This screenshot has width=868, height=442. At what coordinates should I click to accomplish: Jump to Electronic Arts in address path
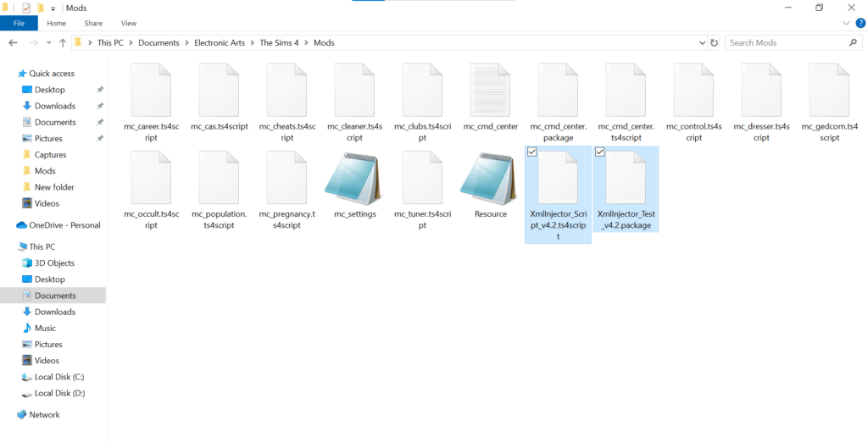pyautogui.click(x=216, y=42)
